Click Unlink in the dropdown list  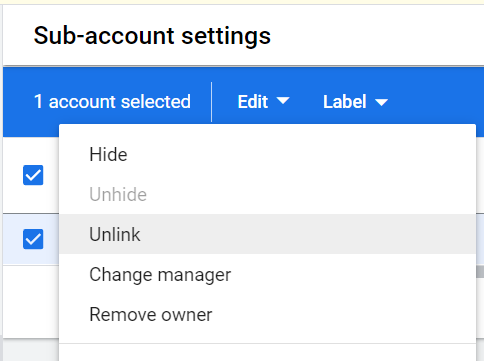(267, 234)
